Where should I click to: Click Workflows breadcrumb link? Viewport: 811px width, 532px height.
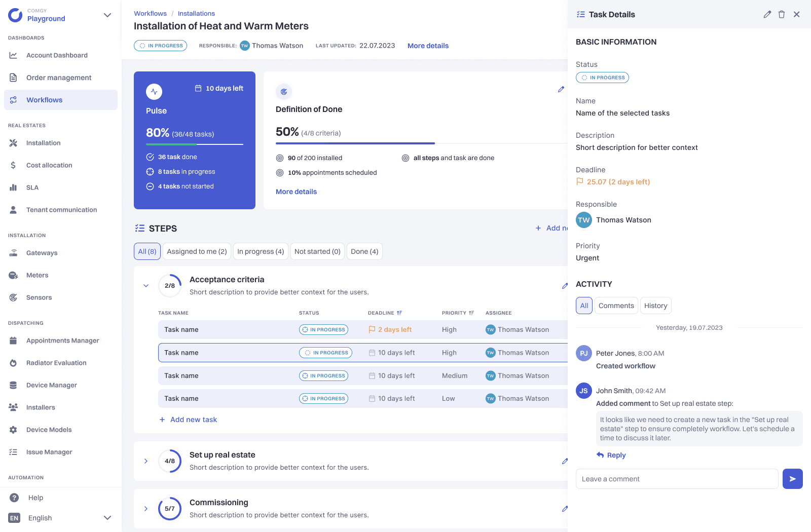pyautogui.click(x=150, y=14)
